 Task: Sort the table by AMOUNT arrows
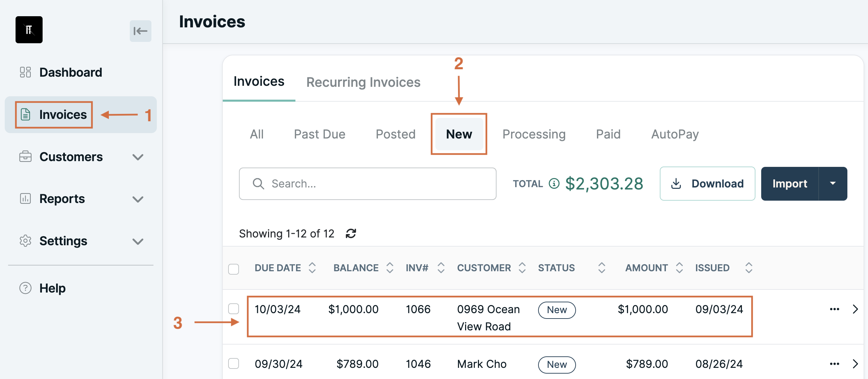pyautogui.click(x=679, y=268)
